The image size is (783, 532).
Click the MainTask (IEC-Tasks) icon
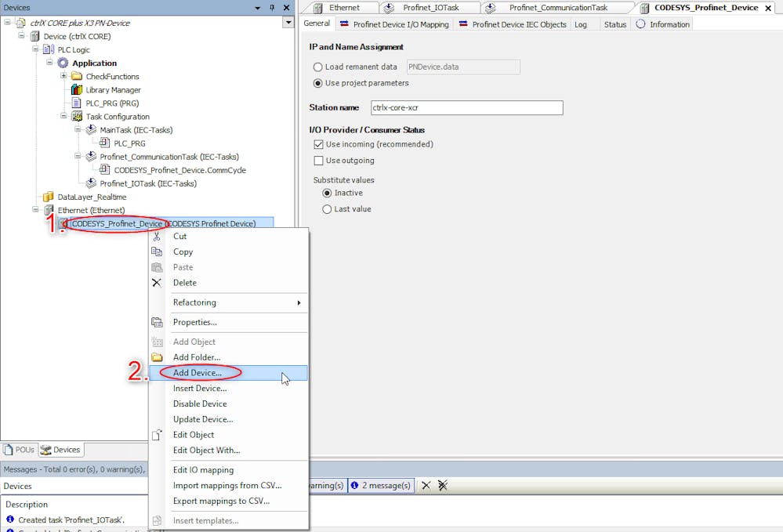click(91, 130)
